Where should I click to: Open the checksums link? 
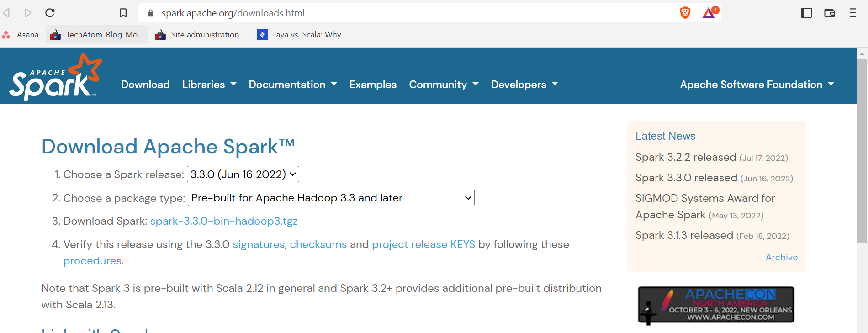click(318, 244)
